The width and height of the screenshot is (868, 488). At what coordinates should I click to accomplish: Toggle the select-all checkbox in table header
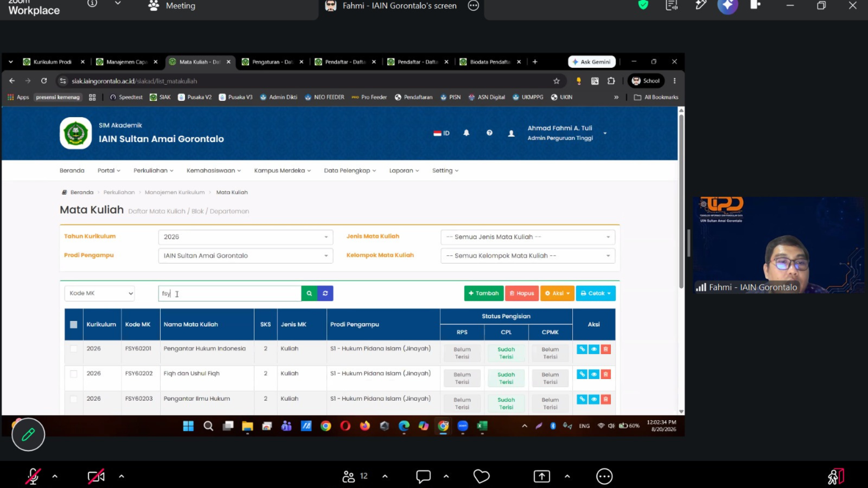(74, 324)
